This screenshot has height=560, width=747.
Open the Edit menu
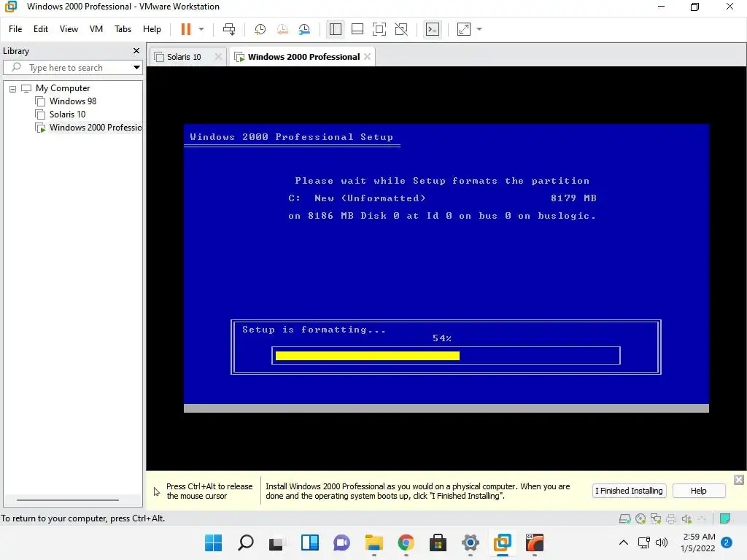pyautogui.click(x=41, y=29)
